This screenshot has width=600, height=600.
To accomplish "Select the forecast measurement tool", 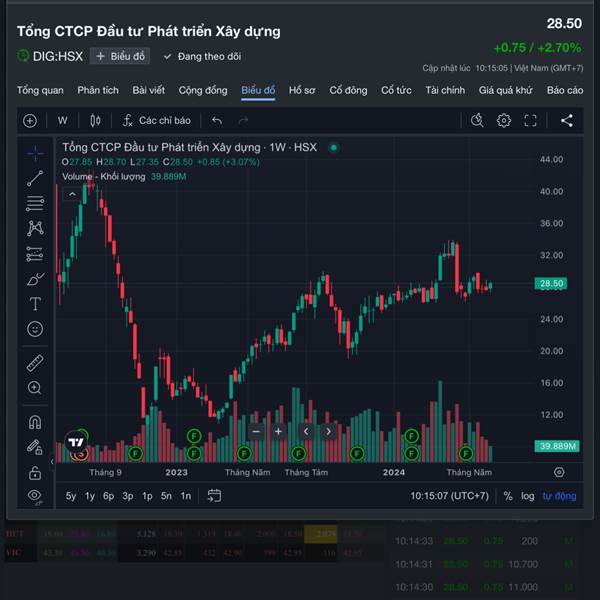I will pos(35,254).
